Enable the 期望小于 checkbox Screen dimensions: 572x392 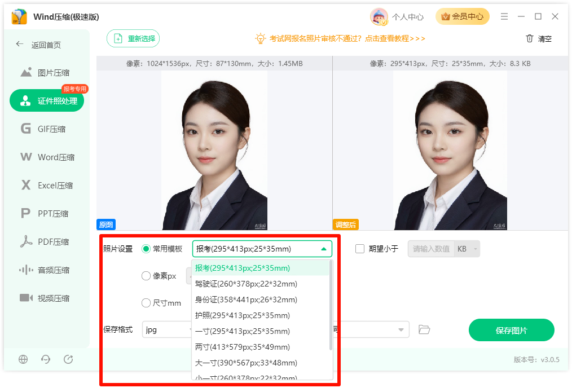pyautogui.click(x=360, y=249)
